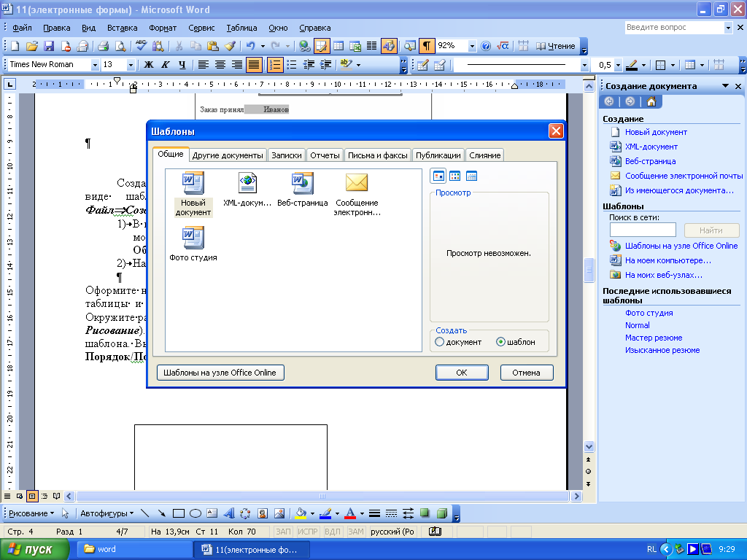This screenshot has width=747, height=560.
Task: Open the Введите вопрос help box dropdown
Action: coord(728,28)
